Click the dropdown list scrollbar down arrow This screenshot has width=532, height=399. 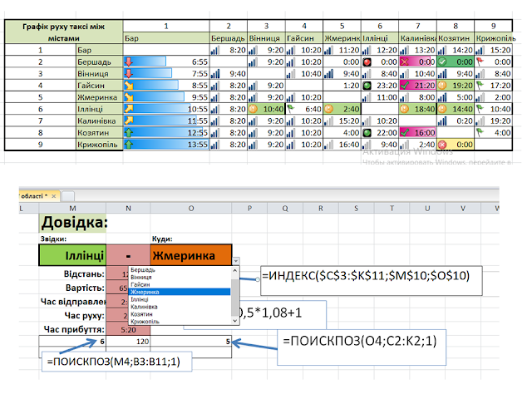click(234, 321)
